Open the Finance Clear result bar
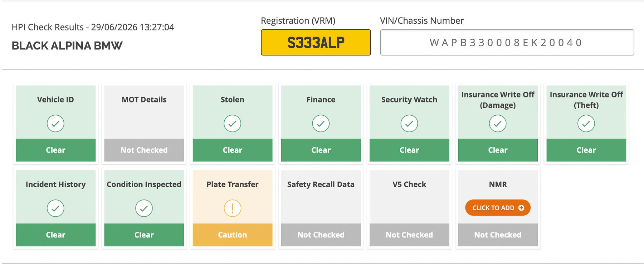This screenshot has width=644, height=265. (321, 150)
